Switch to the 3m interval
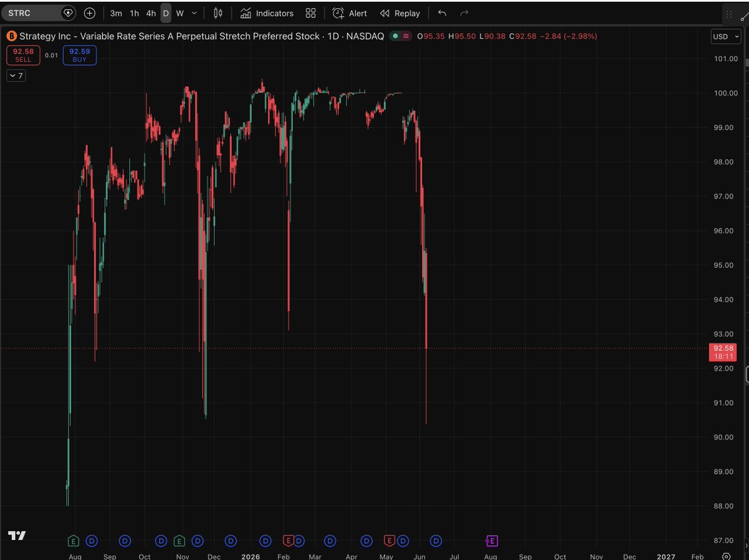Viewport: 749px width, 560px height. [x=116, y=13]
